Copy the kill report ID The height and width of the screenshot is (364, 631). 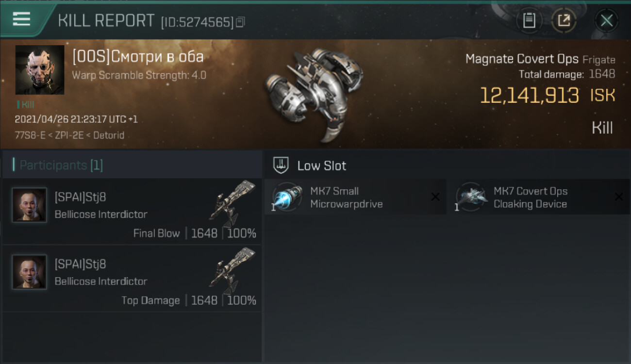point(241,22)
